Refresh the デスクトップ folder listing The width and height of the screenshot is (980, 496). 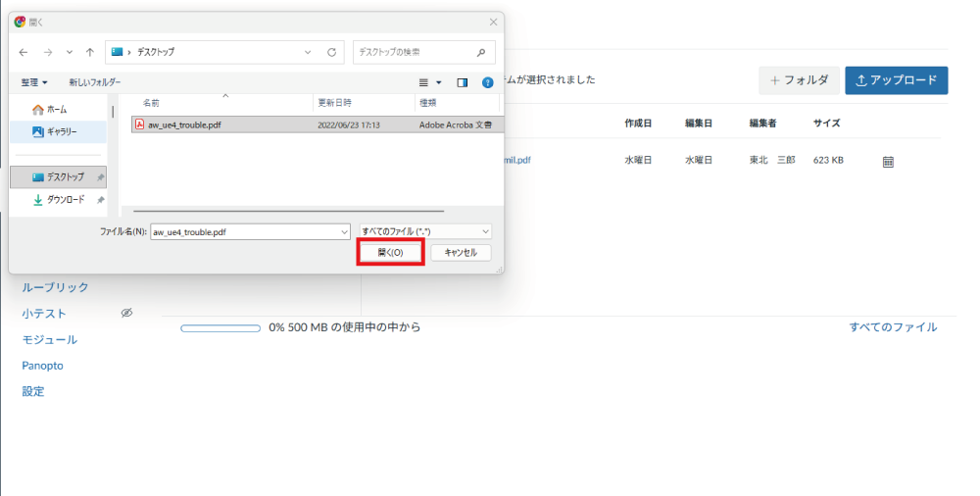tap(332, 53)
